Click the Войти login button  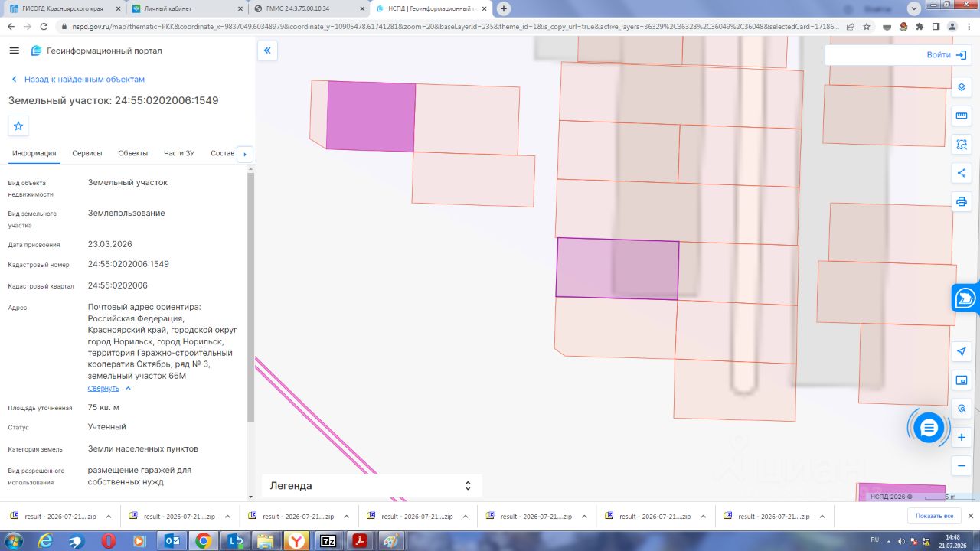coord(949,55)
